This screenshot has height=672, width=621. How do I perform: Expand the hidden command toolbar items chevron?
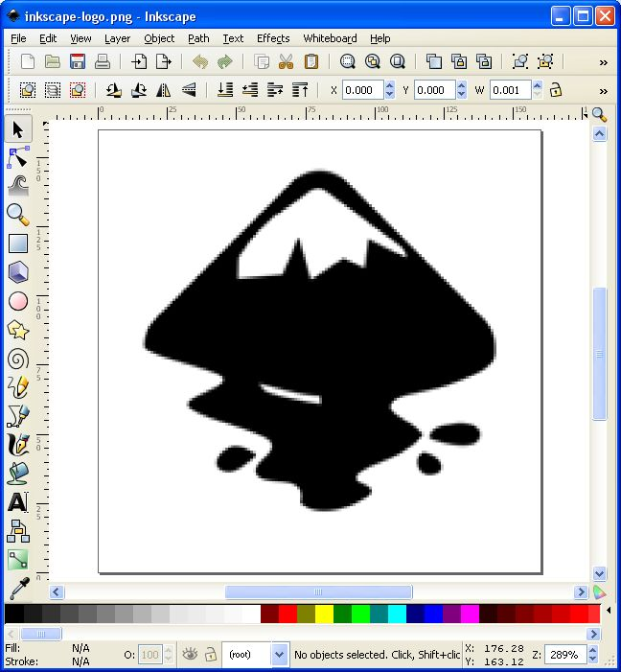pos(603,62)
